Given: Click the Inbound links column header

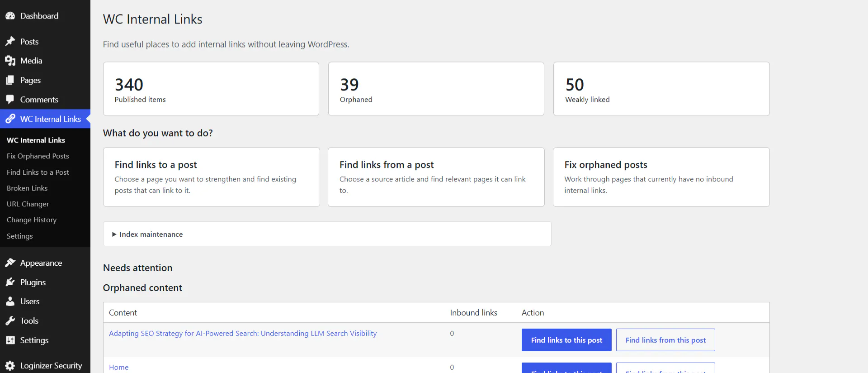Looking at the screenshot, I should point(473,313).
